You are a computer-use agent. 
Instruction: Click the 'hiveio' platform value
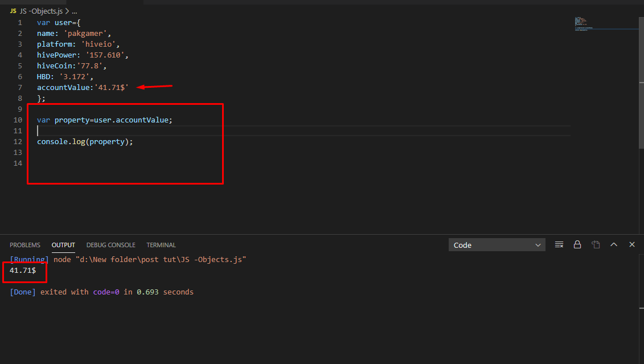[99, 44]
